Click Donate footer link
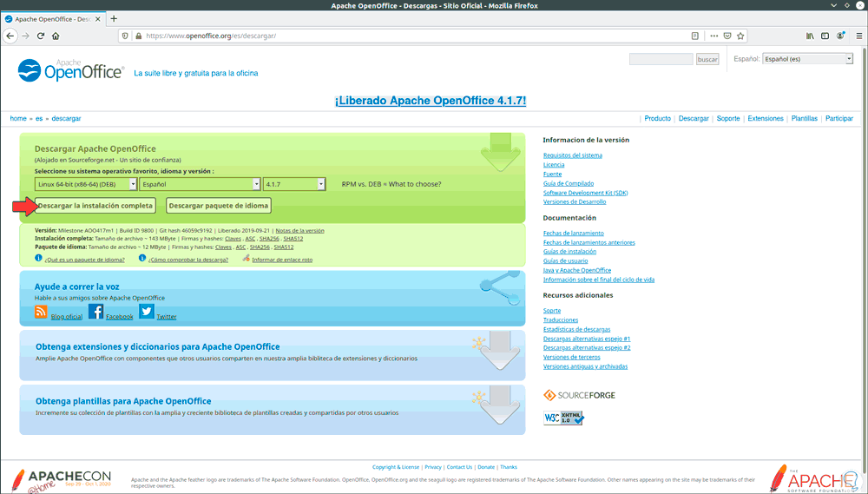Image resolution: width=868 pixels, height=494 pixels. point(486,467)
